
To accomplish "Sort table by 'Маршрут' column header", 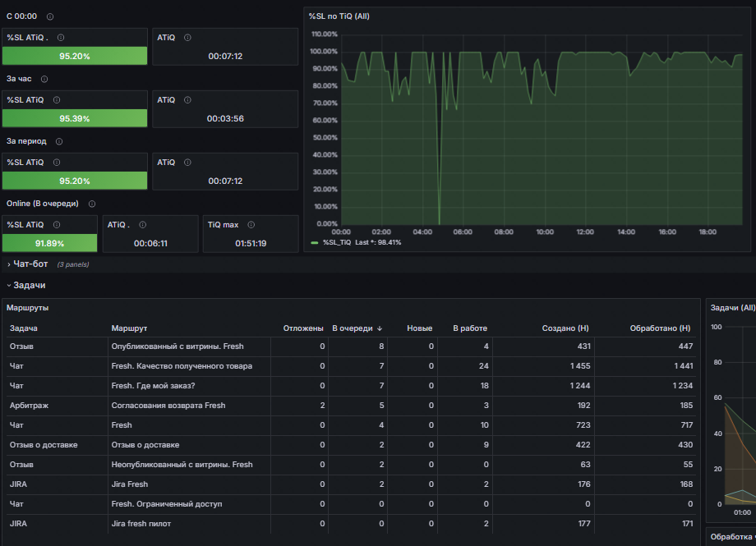I will 129,328.
